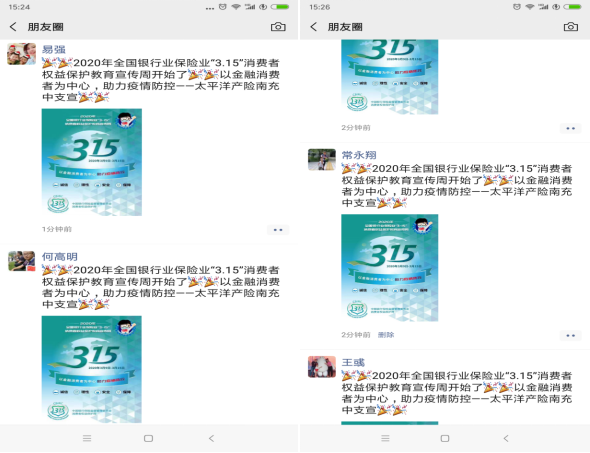The image size is (590, 453).
Task: Tap the battery indicator on the left screen status bar
Action: (280, 7)
